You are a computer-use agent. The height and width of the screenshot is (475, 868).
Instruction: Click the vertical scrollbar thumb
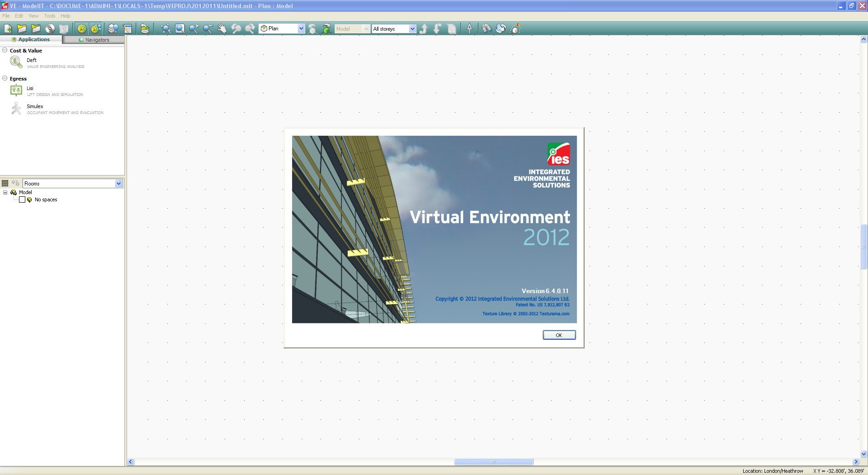coord(863,247)
